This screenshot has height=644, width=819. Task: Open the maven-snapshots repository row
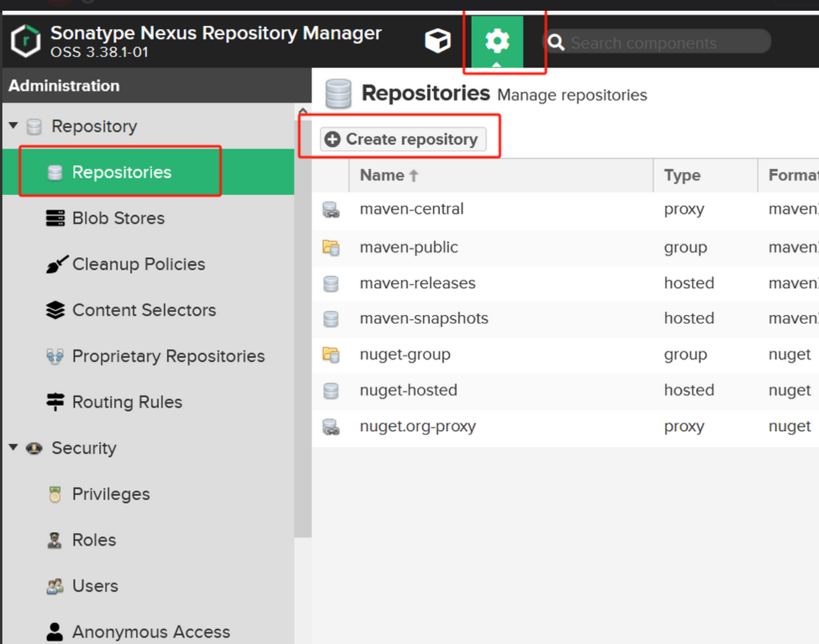tap(565, 318)
